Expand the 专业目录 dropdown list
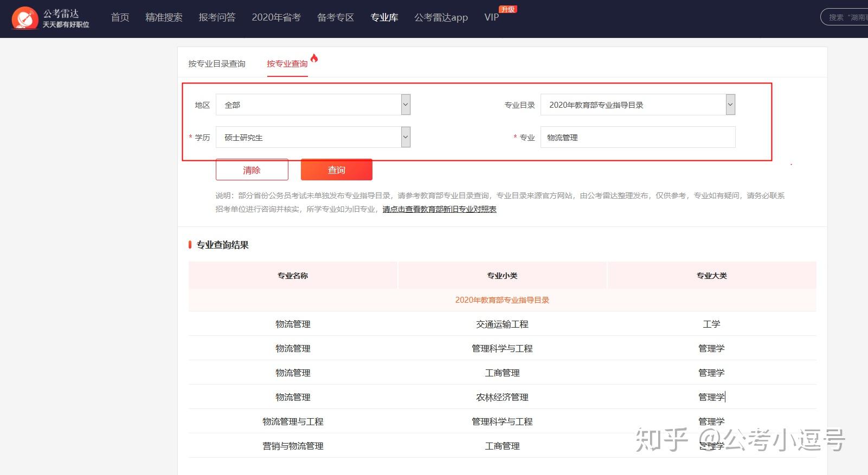 (638, 105)
